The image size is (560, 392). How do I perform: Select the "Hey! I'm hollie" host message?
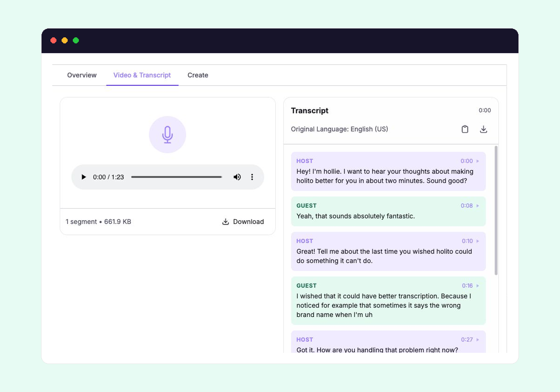coord(388,171)
